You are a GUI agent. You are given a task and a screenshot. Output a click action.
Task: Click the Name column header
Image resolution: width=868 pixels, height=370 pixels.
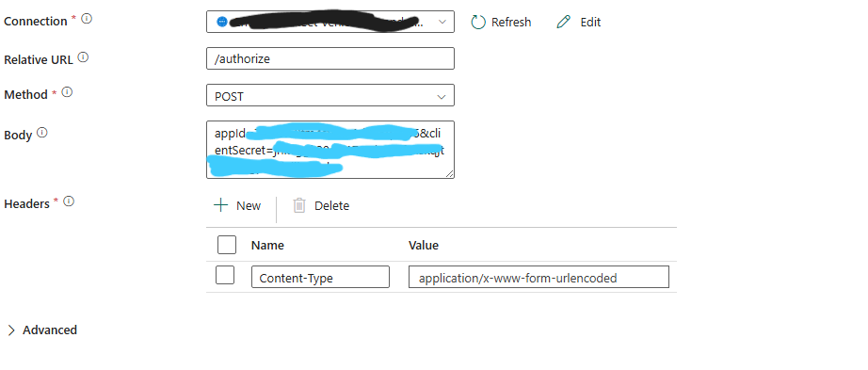click(267, 246)
